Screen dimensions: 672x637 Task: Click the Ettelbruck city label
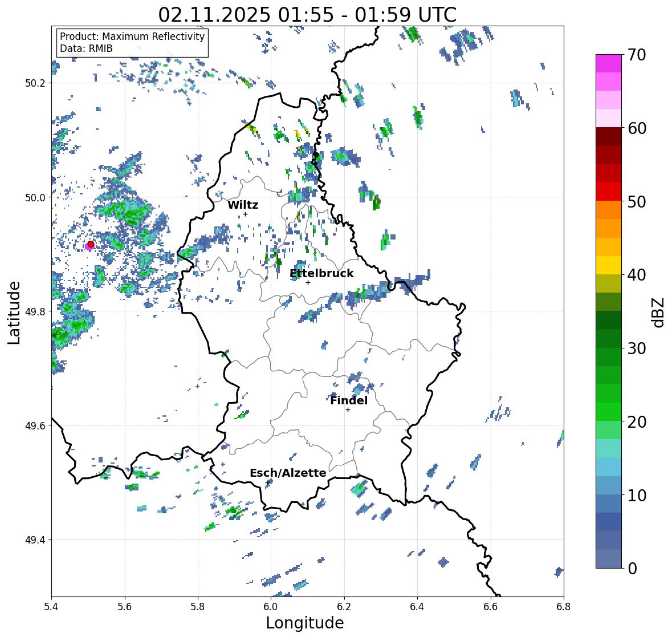pyautogui.click(x=321, y=273)
